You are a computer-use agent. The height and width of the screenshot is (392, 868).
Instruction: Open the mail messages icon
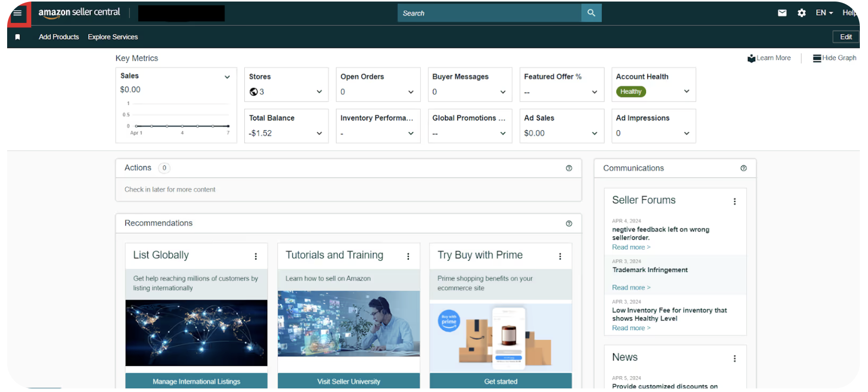click(x=782, y=13)
